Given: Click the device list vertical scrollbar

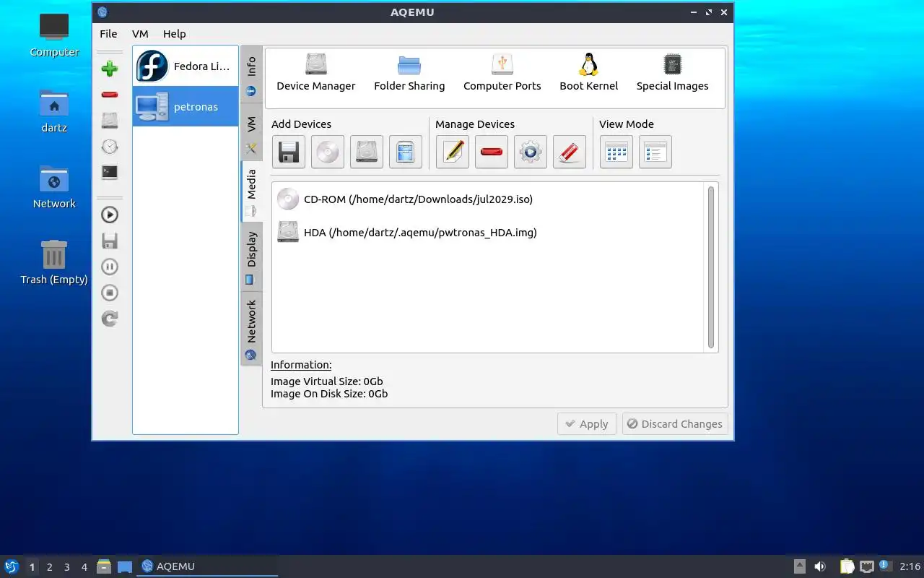Looking at the screenshot, I should click(711, 267).
